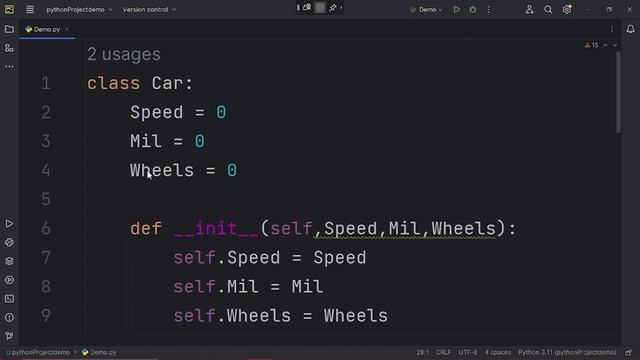Click the pin icon in floating toolbar
Screen dimensions: 640x360
point(333,7)
